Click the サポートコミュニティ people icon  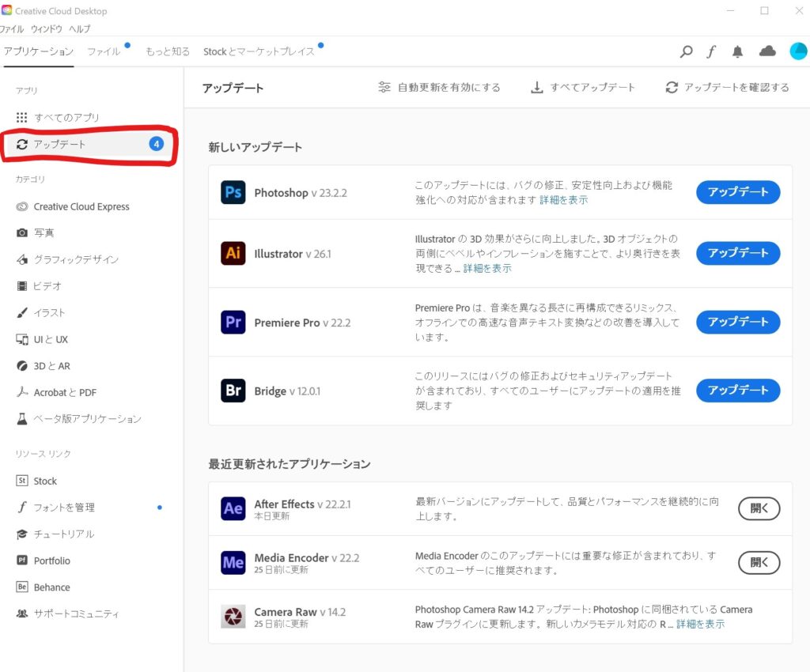[x=21, y=613]
